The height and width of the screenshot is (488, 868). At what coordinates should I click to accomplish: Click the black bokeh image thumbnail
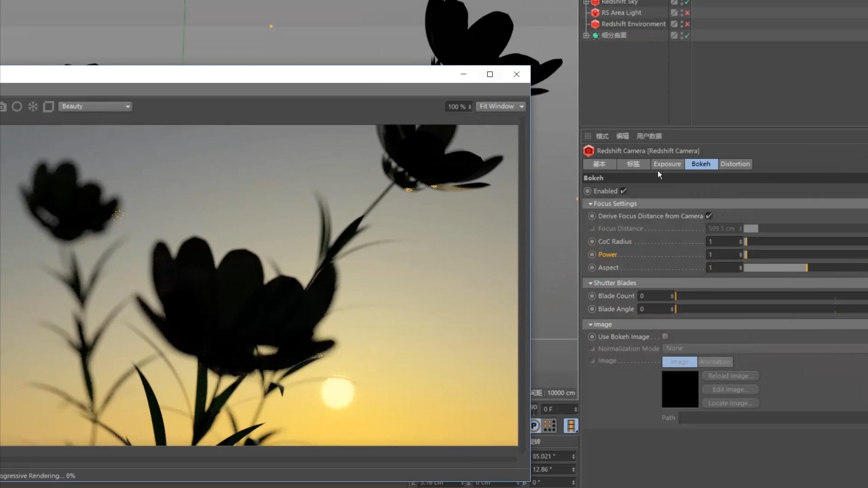coord(680,389)
